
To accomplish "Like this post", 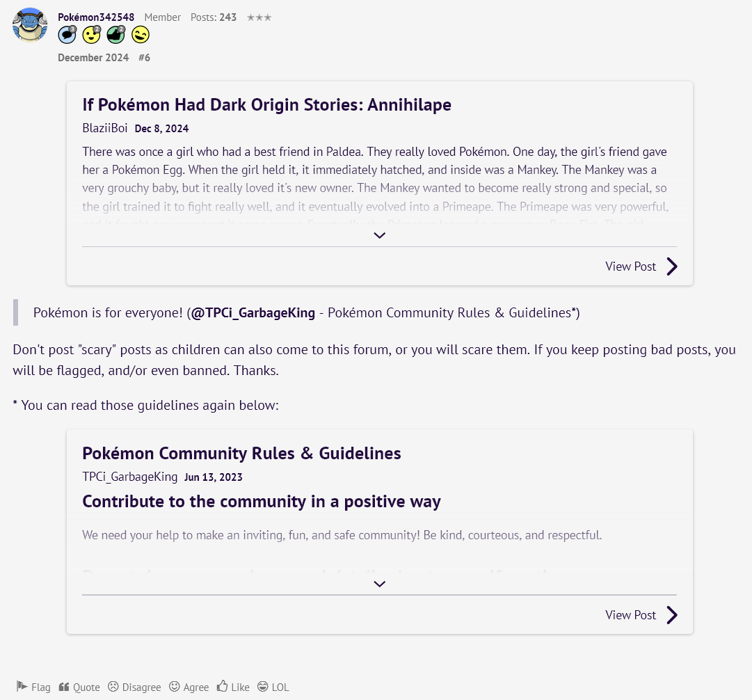I will coord(233,687).
